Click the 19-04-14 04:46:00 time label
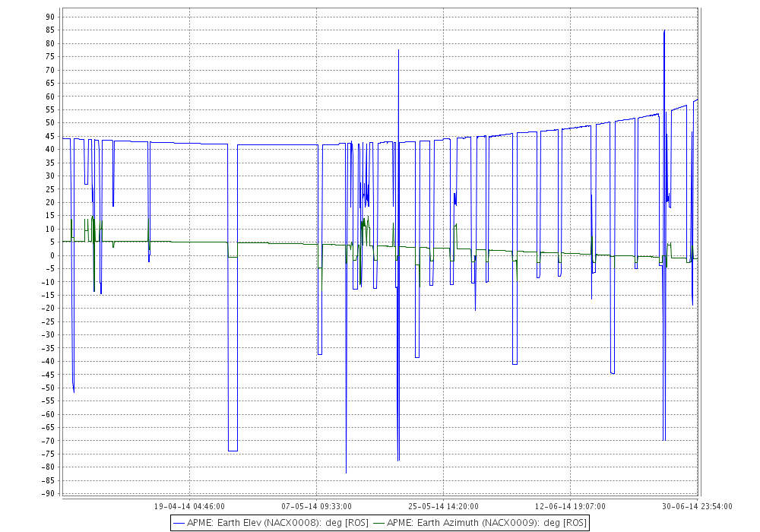Screen dimensions: 760x532 tap(189, 506)
